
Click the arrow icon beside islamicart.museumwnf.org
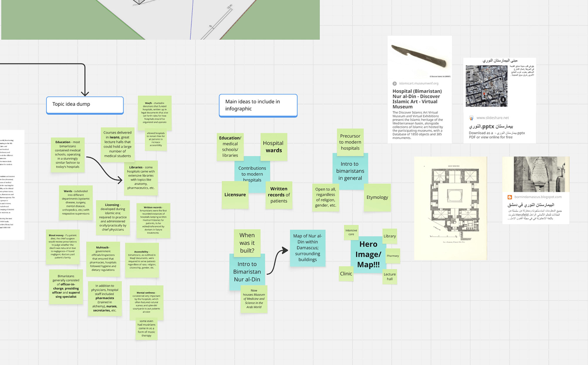click(395, 84)
